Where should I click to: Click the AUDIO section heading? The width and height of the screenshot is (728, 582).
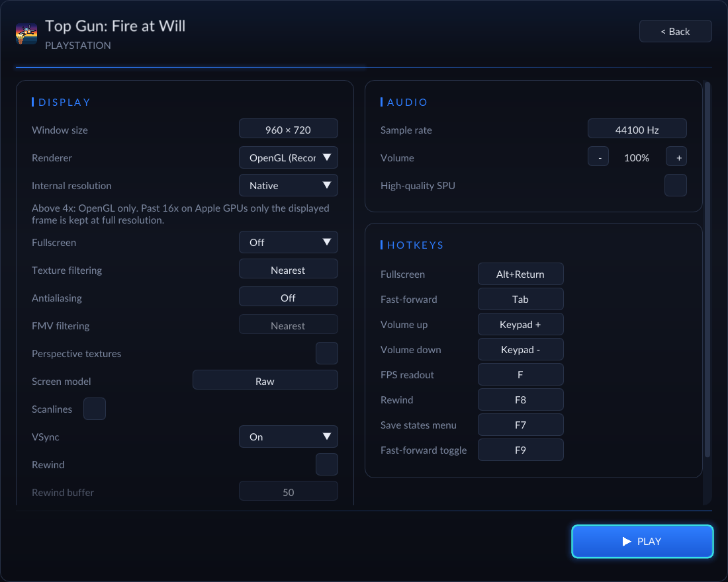(x=407, y=102)
